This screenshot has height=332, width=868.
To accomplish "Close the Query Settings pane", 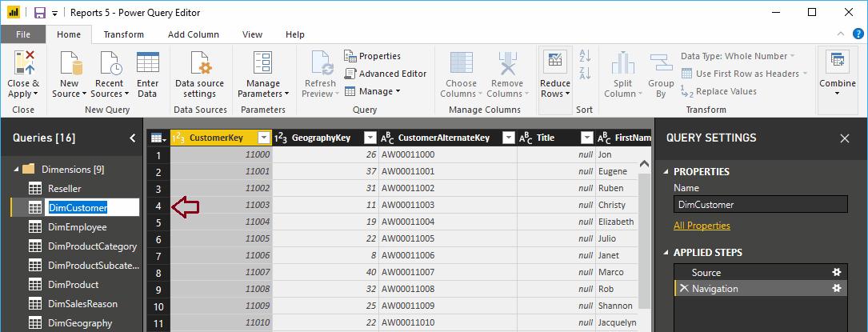I will click(x=844, y=138).
